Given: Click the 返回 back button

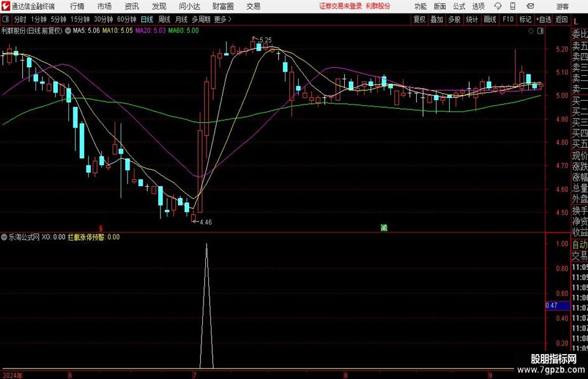Looking at the screenshot, I should point(561,19).
